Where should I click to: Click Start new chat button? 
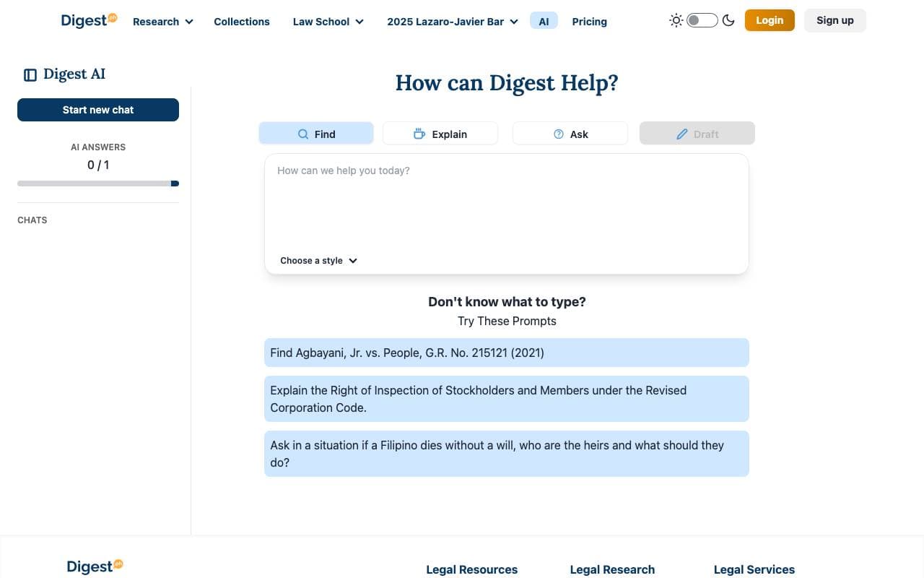tap(98, 110)
